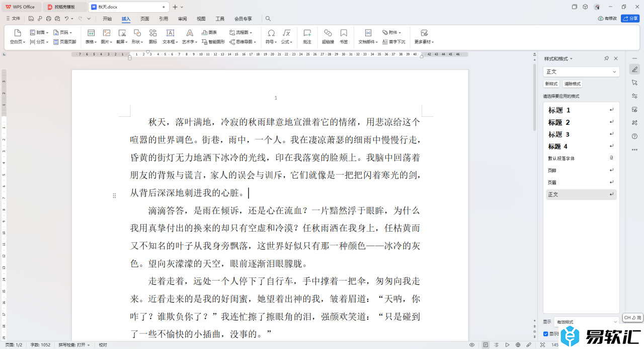Open the 文件 menu
The height and width of the screenshot is (349, 644).
[13, 19]
